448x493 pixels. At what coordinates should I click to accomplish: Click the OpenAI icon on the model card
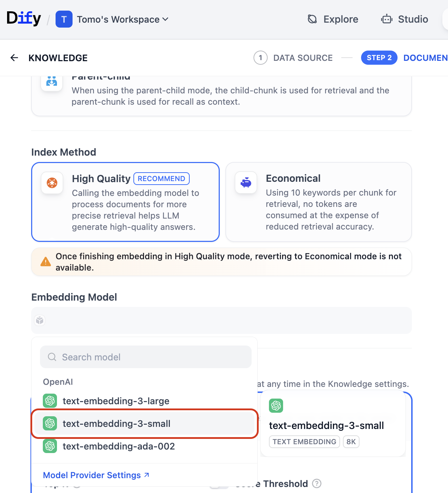click(x=276, y=406)
